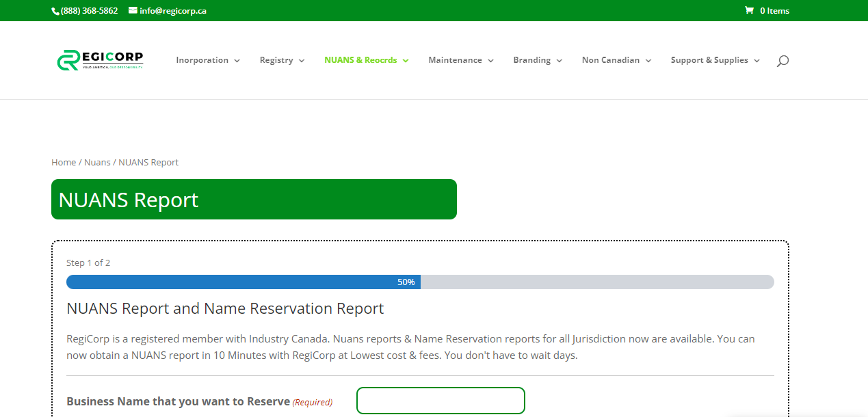Screen dimensions: 868x417
Task: Expand the Inorporation dropdown chevron
Action: [237, 61]
